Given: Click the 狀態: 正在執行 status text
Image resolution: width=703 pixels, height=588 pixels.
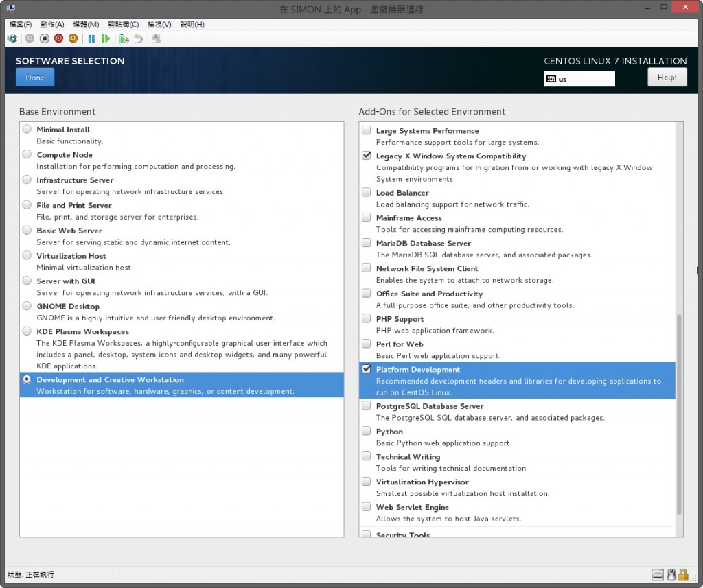Looking at the screenshot, I should click(30, 574).
